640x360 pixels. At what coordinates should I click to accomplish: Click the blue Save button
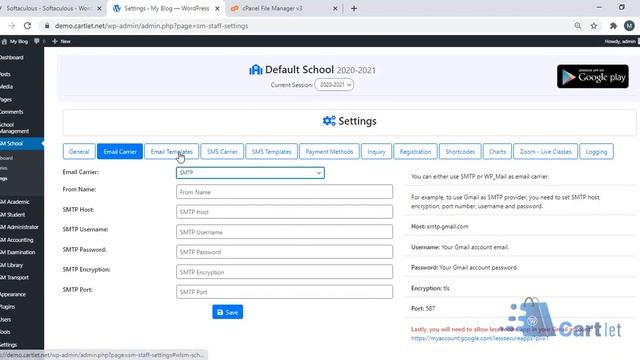(227, 312)
